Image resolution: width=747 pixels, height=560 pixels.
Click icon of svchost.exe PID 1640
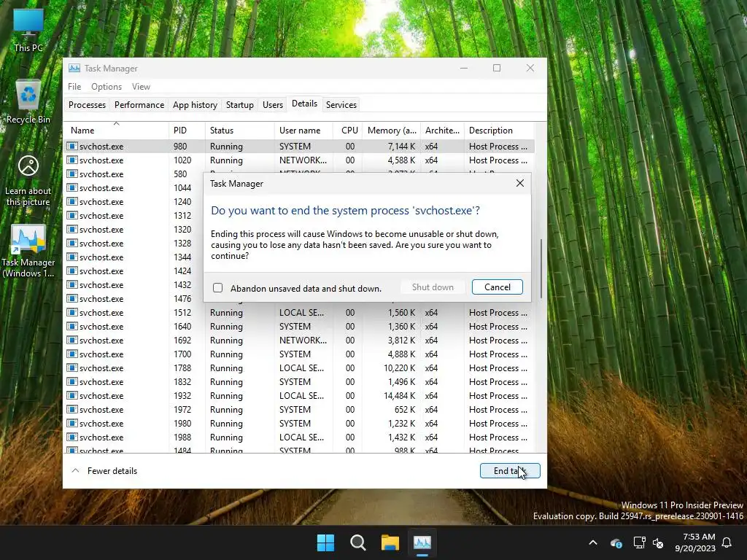(72, 326)
